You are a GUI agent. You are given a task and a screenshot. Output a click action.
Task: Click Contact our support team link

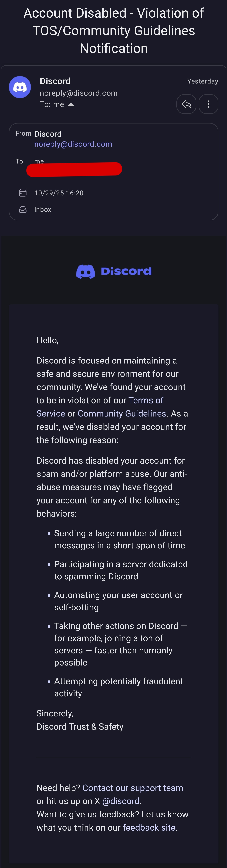[x=133, y=788]
